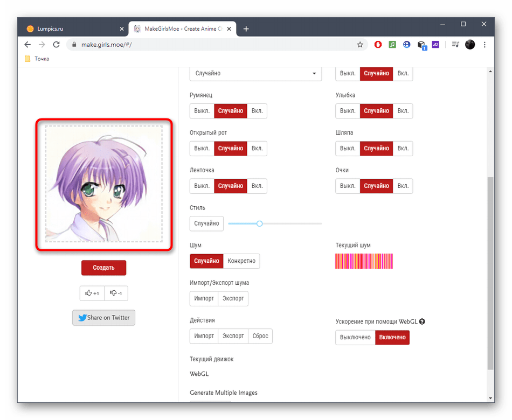
Task: Set Румянец to Вкл.
Action: (257, 111)
